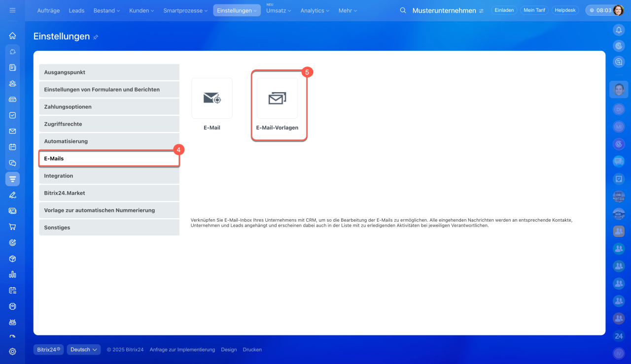Pin the Einstellungen page with the pin icon

tap(96, 37)
